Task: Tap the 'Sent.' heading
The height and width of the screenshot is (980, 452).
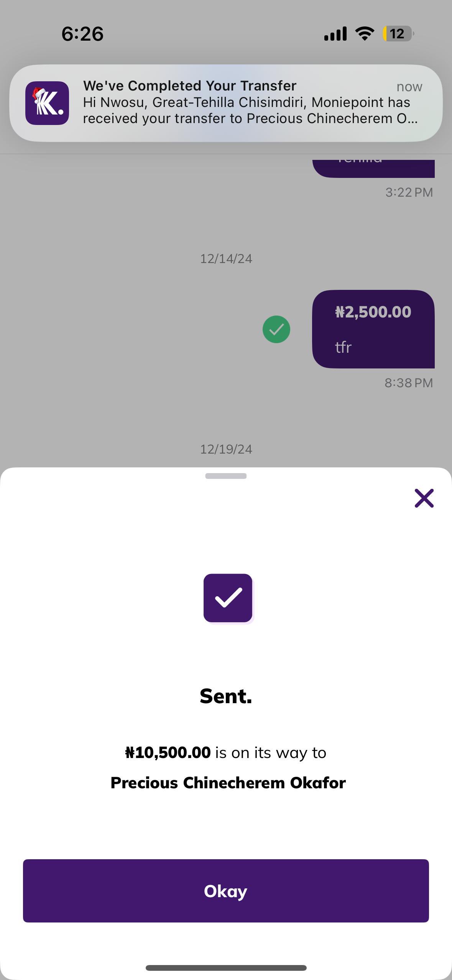Action: [x=226, y=696]
